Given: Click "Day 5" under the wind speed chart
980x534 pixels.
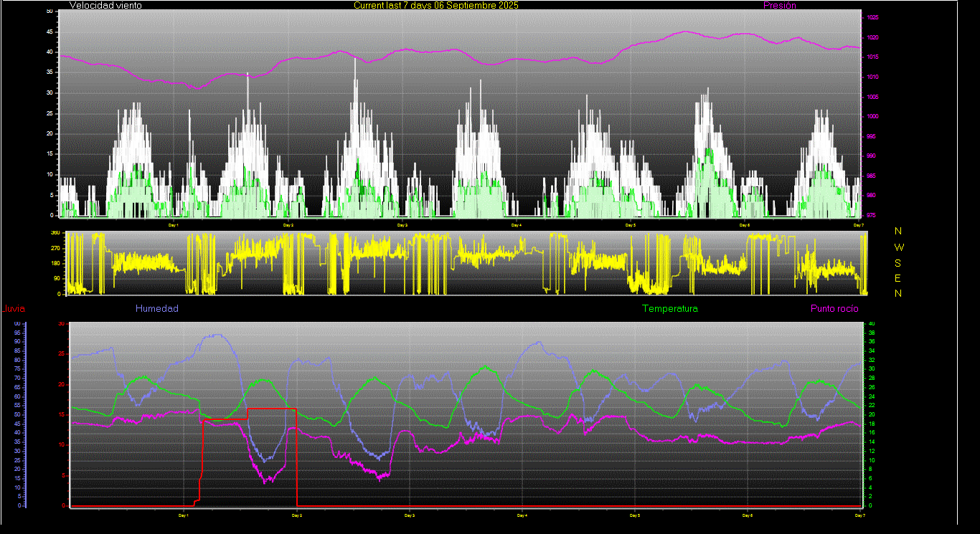Looking at the screenshot, I should (x=630, y=225).
